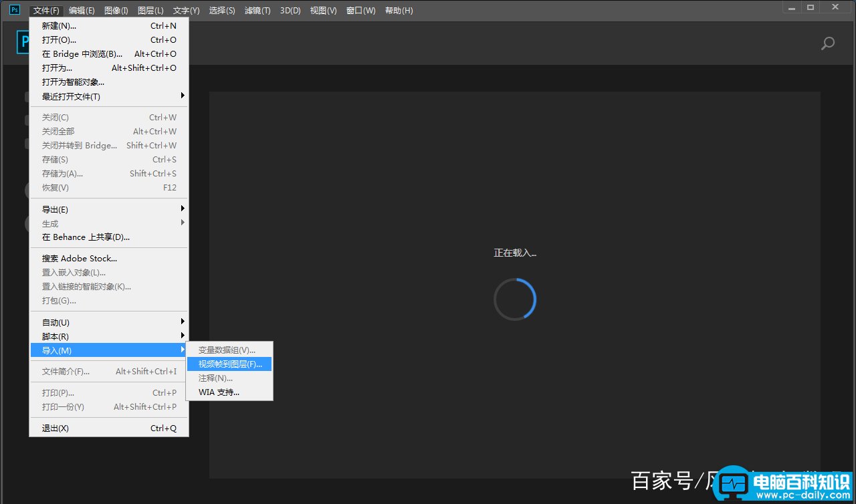Expand the 脚本(R) submenu
Screen dimensions: 856x504
click(x=109, y=336)
